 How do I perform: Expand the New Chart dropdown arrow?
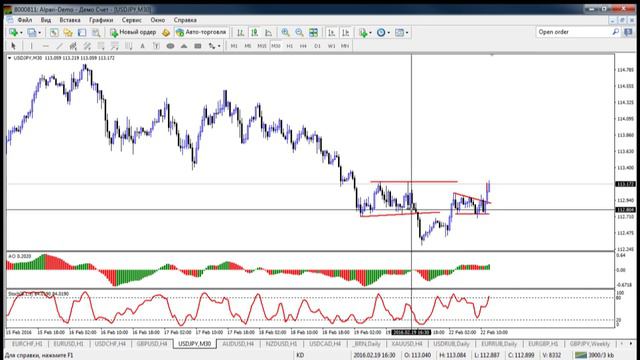(x=21, y=33)
